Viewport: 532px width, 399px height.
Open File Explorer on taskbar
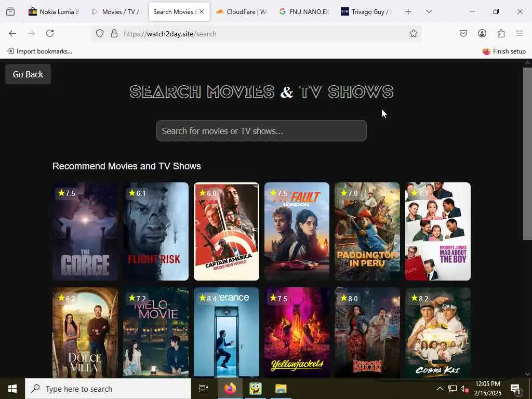281,389
